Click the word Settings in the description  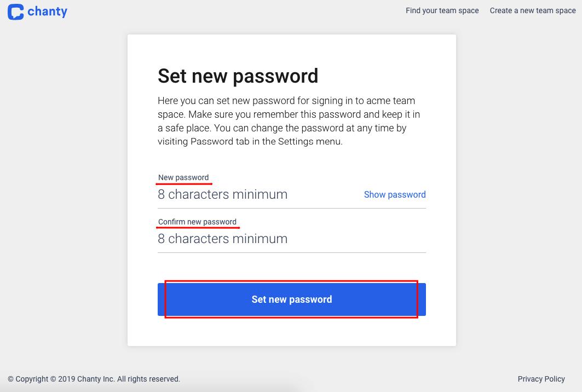tap(296, 141)
